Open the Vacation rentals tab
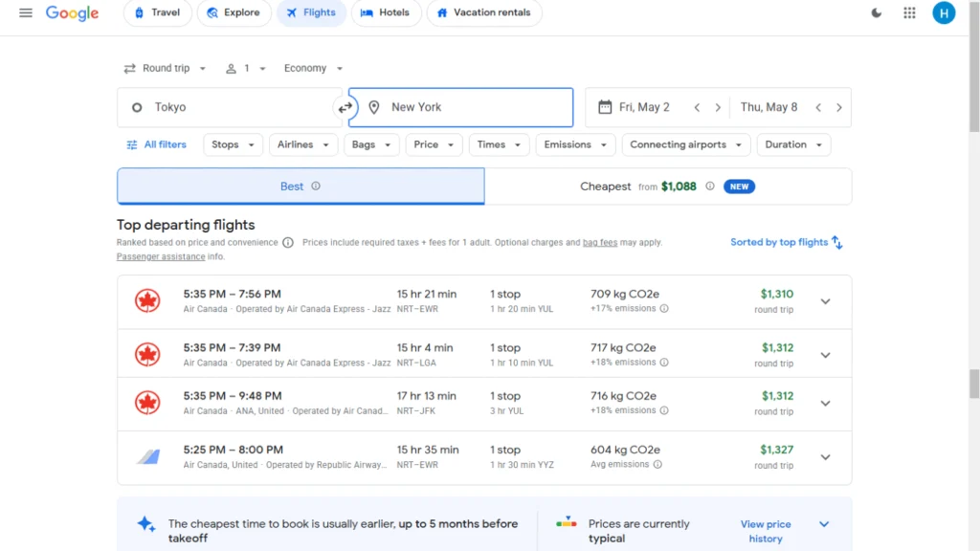Viewport: 980px width, 551px height. (x=483, y=12)
